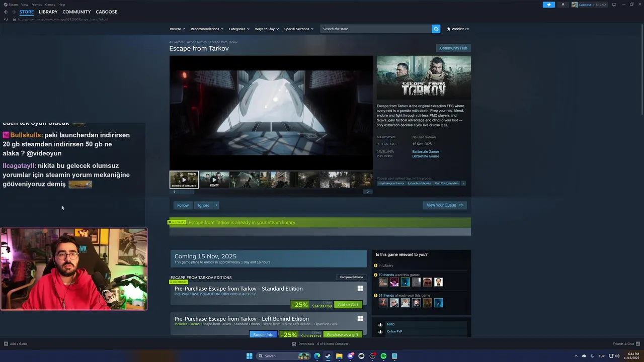Open the Help menu
The image size is (644, 362).
[61, 5]
